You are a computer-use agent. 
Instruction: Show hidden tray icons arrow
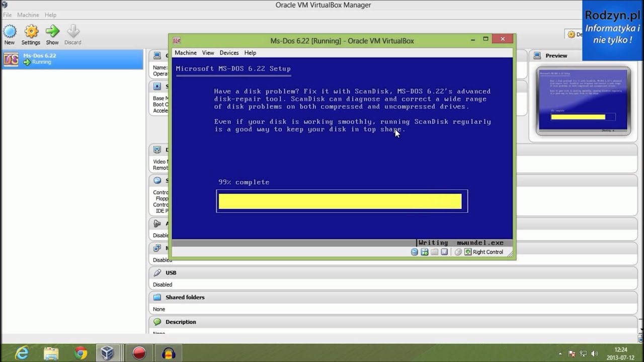(560, 353)
